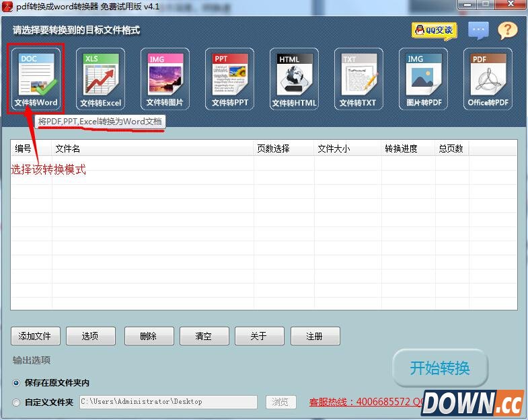
Task: Click the 页数选择 column header
Action: click(x=284, y=149)
